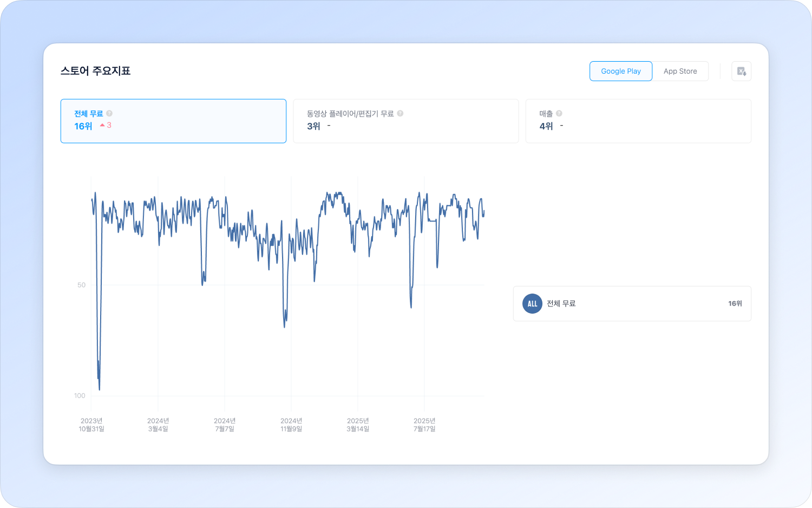Click the 16위 value in the legend row
Viewport: 812px width, 508px height.
[735, 304]
